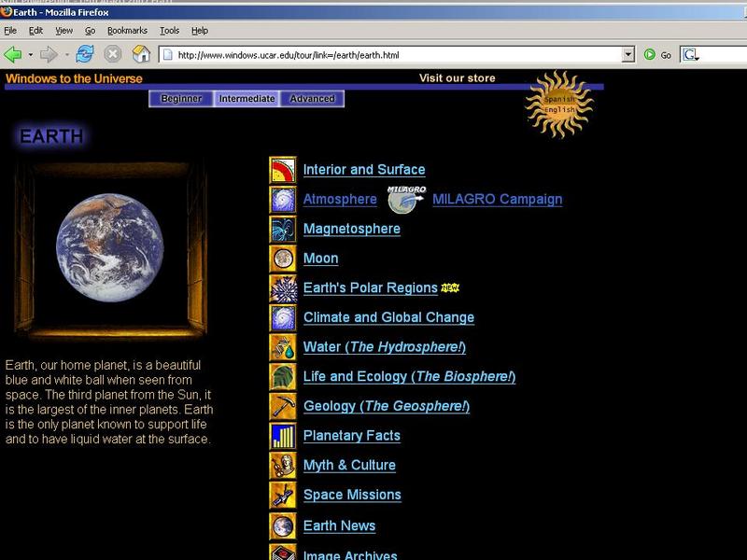This screenshot has width=747, height=560.
Task: Open the Water (The Hydrosphere!) link
Action: point(385,347)
